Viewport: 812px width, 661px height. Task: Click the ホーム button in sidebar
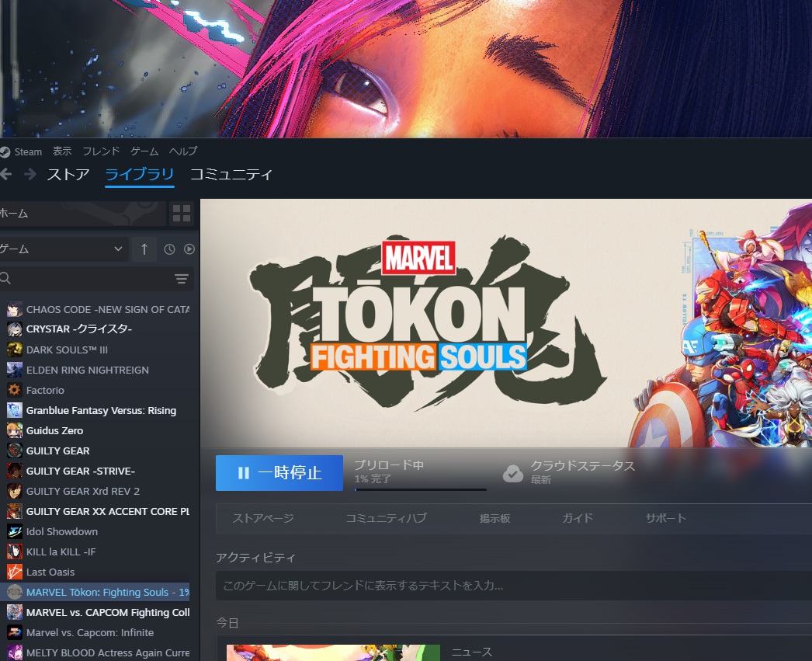[x=83, y=214]
